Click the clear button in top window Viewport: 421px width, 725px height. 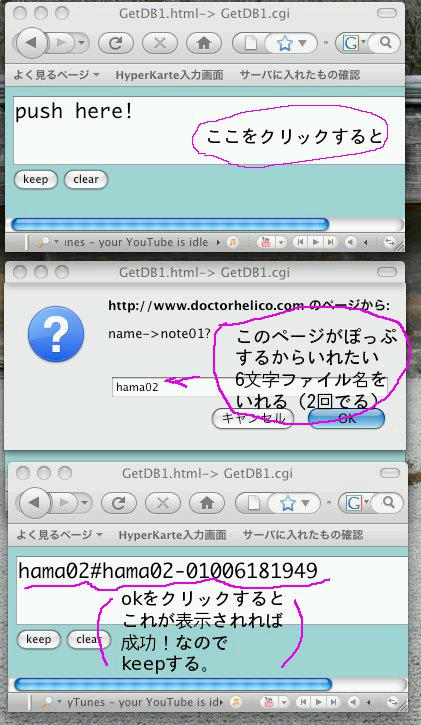pyautogui.click(x=86, y=179)
